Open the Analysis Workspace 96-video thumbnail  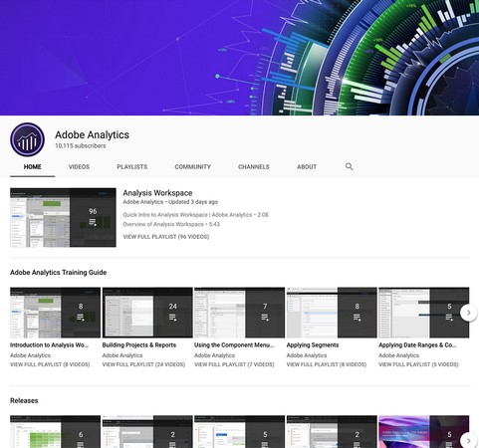tap(63, 217)
